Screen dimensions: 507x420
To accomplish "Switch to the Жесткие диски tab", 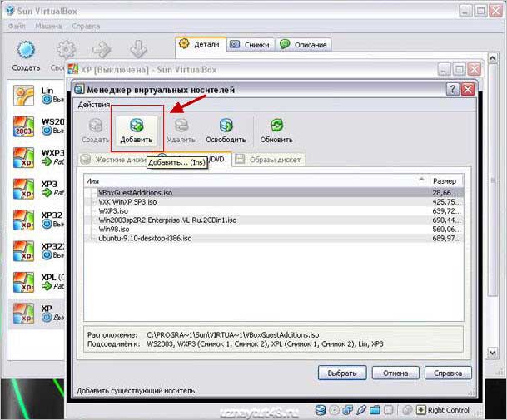I will [x=114, y=160].
